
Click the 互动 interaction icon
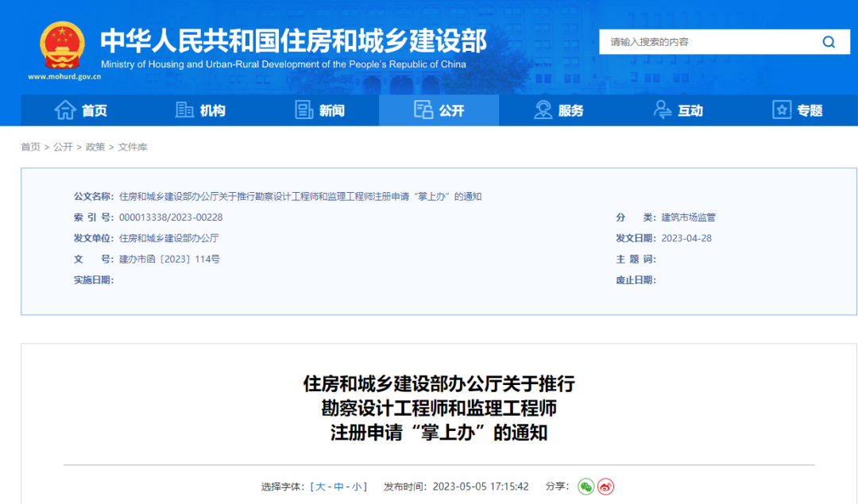(x=662, y=110)
